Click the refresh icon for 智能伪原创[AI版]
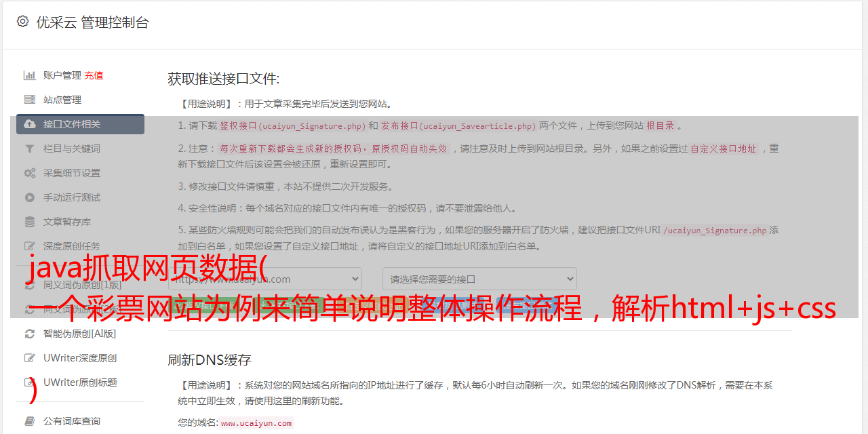 click(30, 334)
